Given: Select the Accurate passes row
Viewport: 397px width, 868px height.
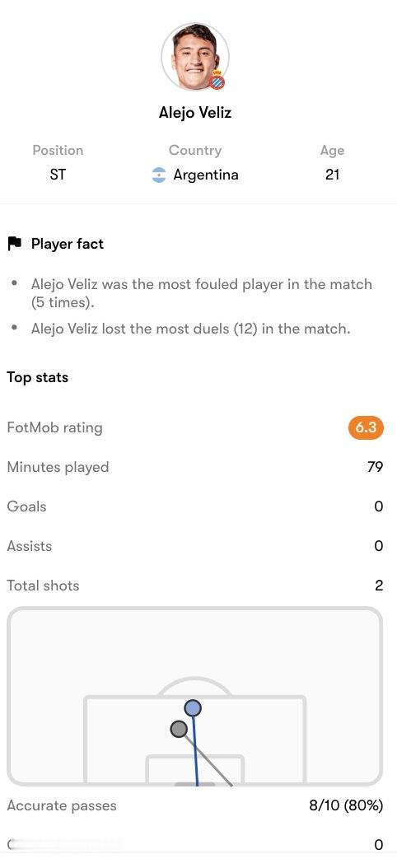Looking at the screenshot, I should pos(195,805).
